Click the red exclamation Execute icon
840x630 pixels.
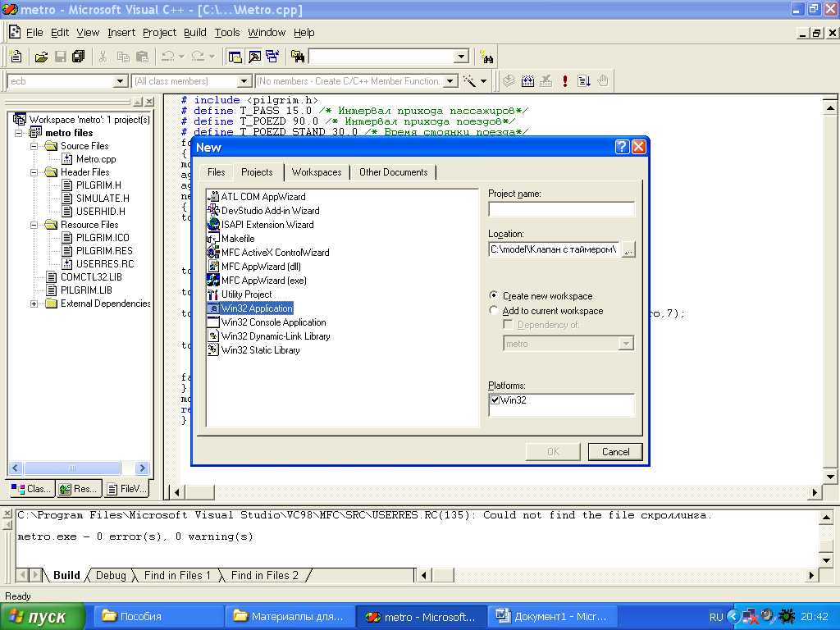pyautogui.click(x=565, y=81)
